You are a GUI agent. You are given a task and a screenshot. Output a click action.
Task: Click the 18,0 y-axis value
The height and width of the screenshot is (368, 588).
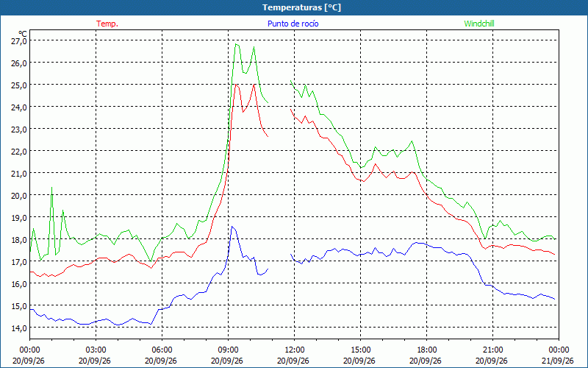pyautogui.click(x=19, y=240)
